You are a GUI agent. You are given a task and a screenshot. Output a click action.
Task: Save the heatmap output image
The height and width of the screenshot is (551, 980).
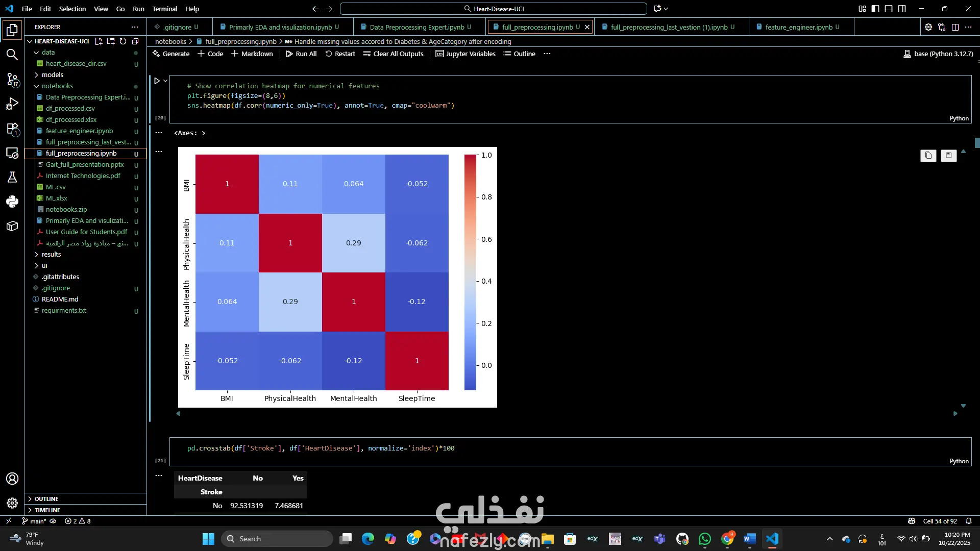[948, 156]
